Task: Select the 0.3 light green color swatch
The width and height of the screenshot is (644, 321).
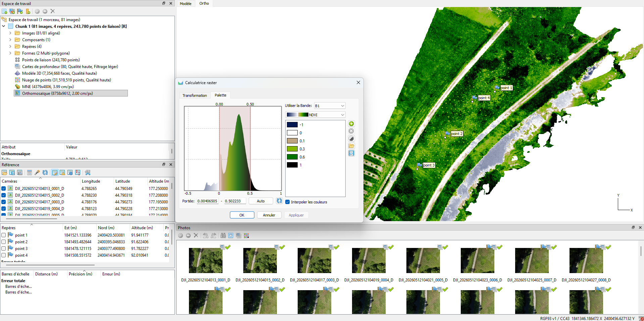Action: pos(292,149)
